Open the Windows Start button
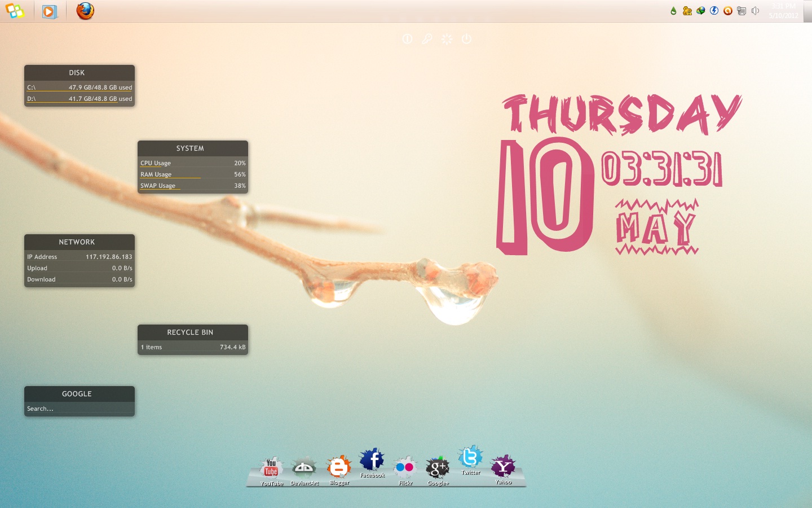 [x=15, y=11]
